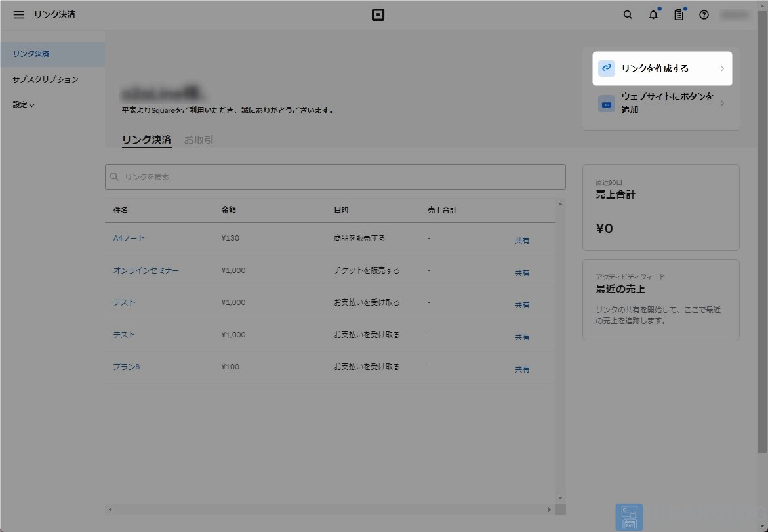Click the table's horizontal scrollbar right arrow
This screenshot has height=532, width=768.
click(x=549, y=510)
